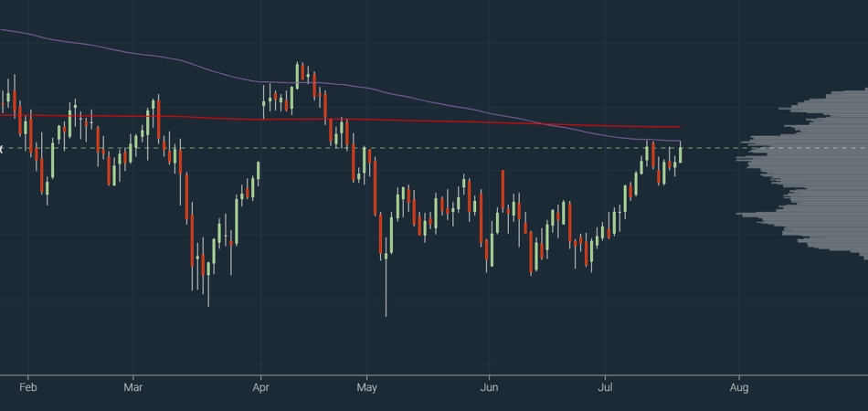This screenshot has width=868, height=411.
Task: Select the Aug date axis label
Action: click(739, 387)
